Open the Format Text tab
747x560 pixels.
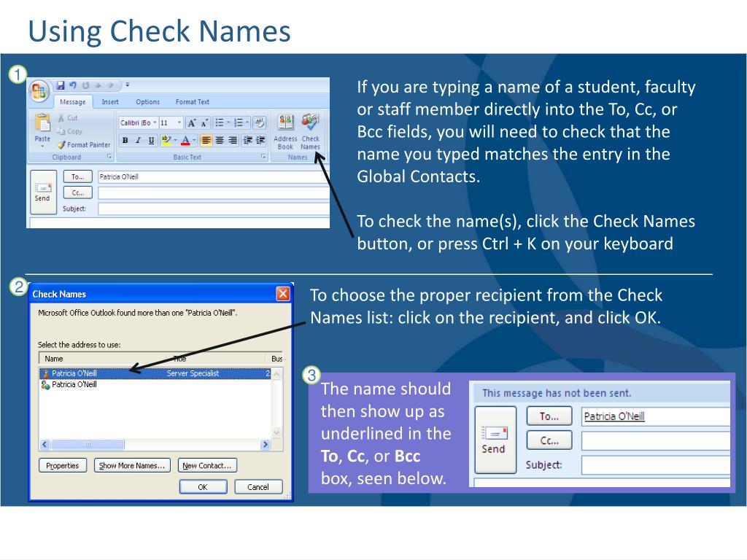point(193,102)
